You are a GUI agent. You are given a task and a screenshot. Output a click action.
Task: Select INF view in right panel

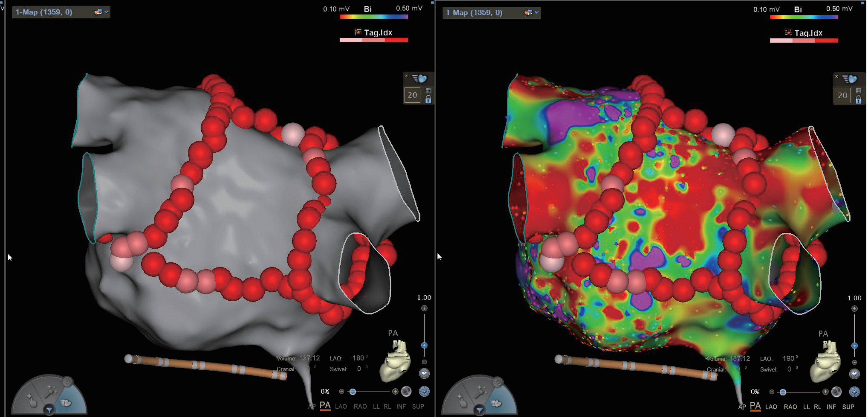coord(831,407)
